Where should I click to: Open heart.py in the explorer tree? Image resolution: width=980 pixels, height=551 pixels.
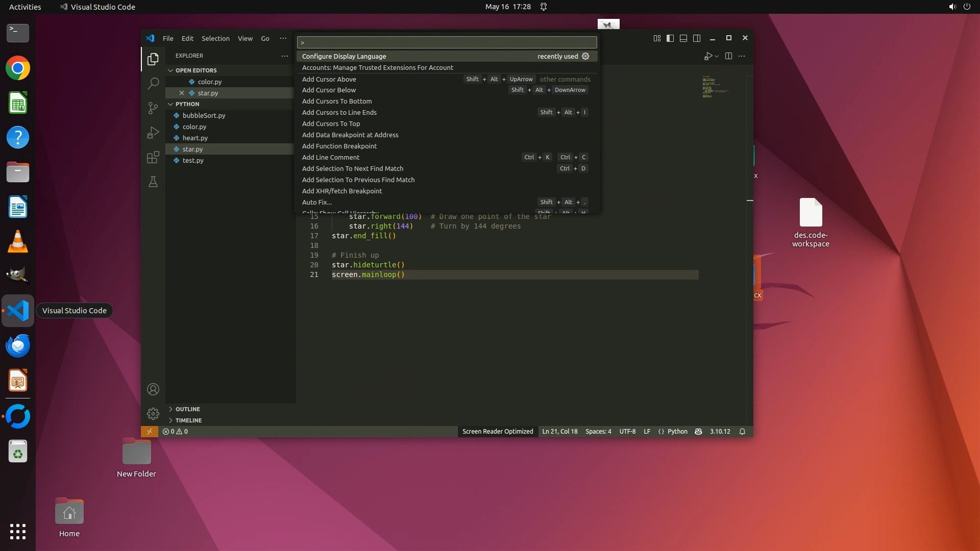tap(195, 138)
